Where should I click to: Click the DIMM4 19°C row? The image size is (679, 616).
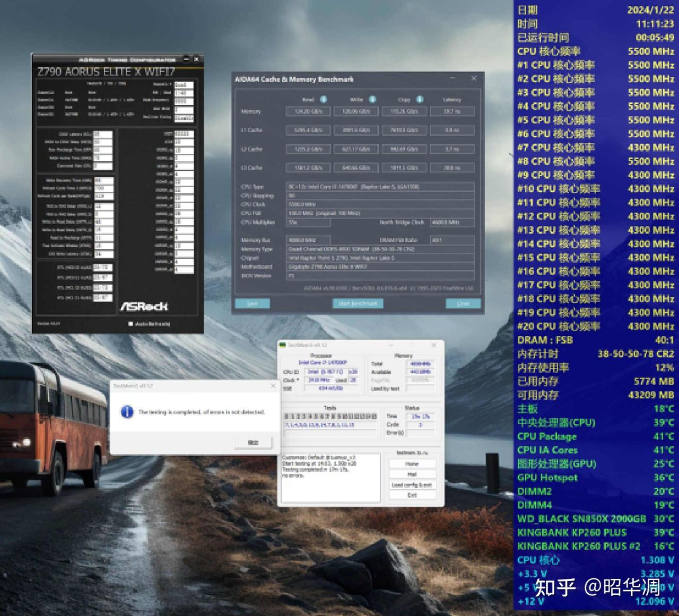tap(596, 505)
